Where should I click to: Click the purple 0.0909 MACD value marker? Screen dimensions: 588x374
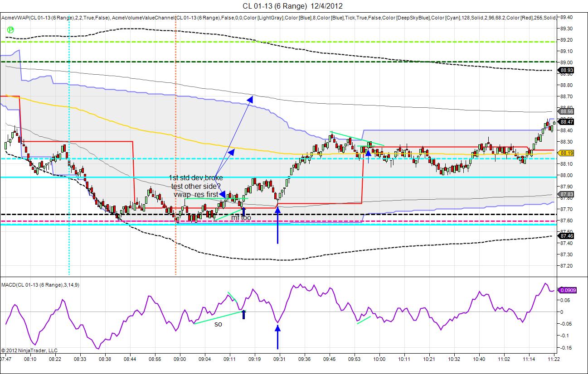(x=568, y=290)
